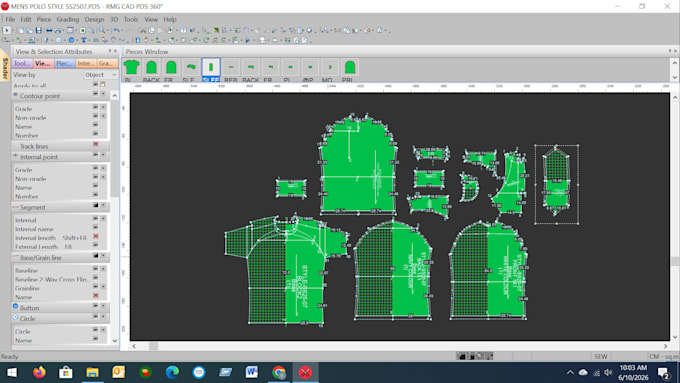The image size is (680, 383).
Task: Open dropdown arrow beside Internal point header
Action: (x=103, y=155)
